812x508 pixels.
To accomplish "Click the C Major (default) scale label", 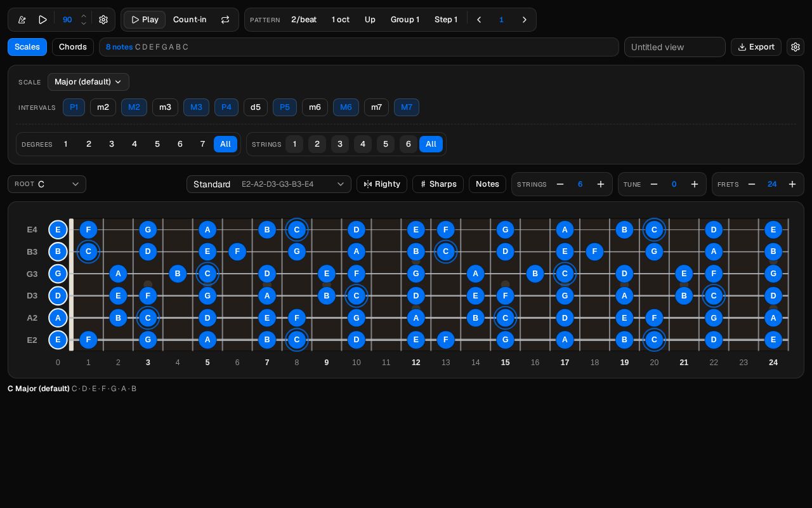I will [39, 389].
